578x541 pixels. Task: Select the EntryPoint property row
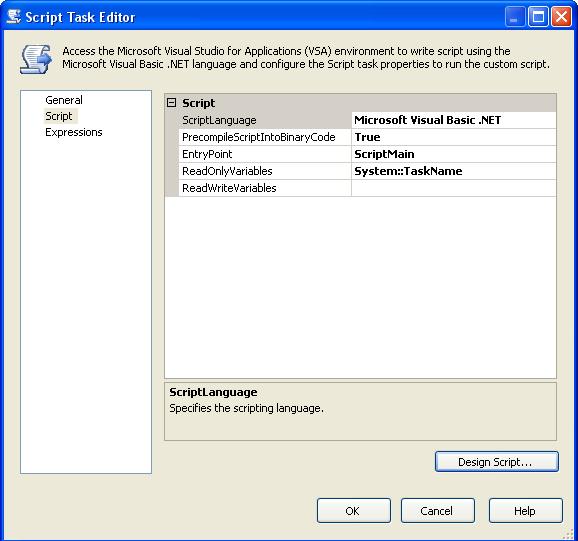[x=368, y=154]
